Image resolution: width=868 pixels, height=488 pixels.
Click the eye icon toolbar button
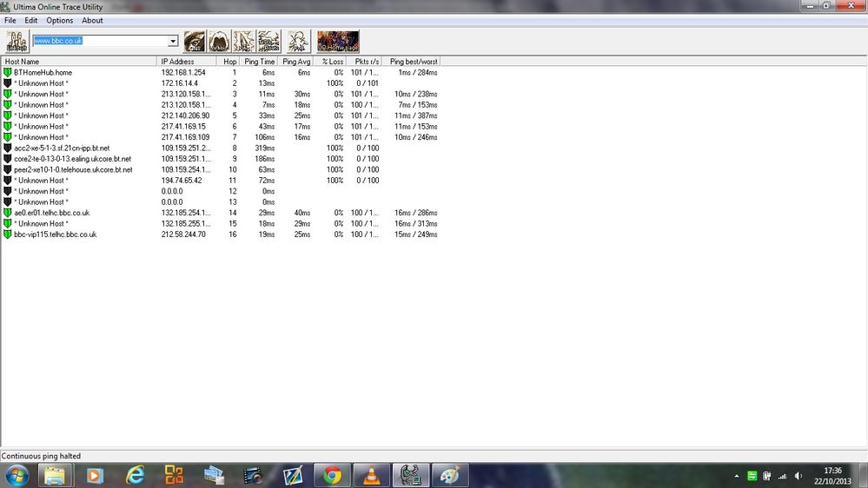point(195,42)
